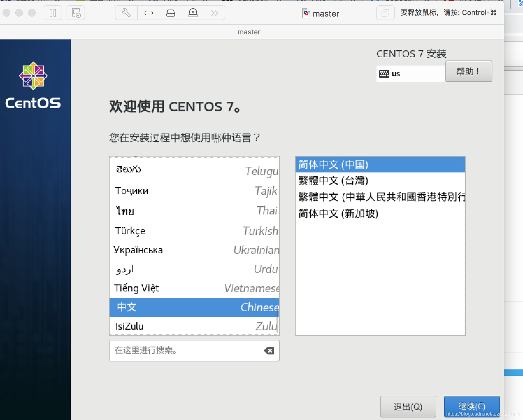
Task: Click the continue button 继续(C)
Action: point(472,407)
